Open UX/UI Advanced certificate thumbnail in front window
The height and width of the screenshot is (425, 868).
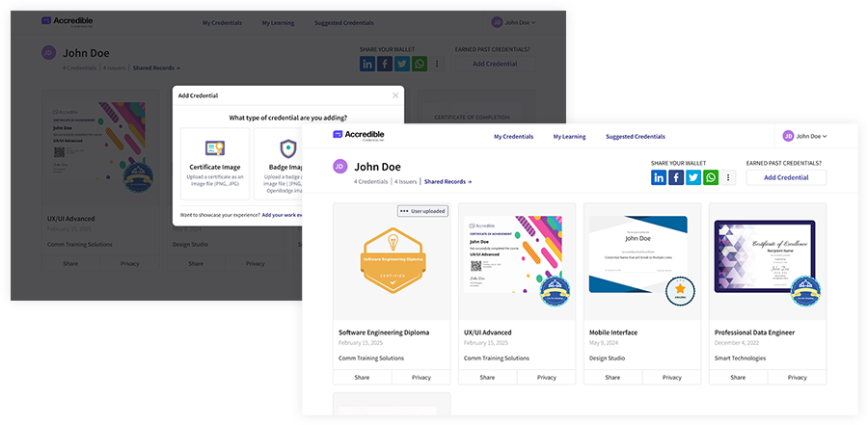pos(513,254)
